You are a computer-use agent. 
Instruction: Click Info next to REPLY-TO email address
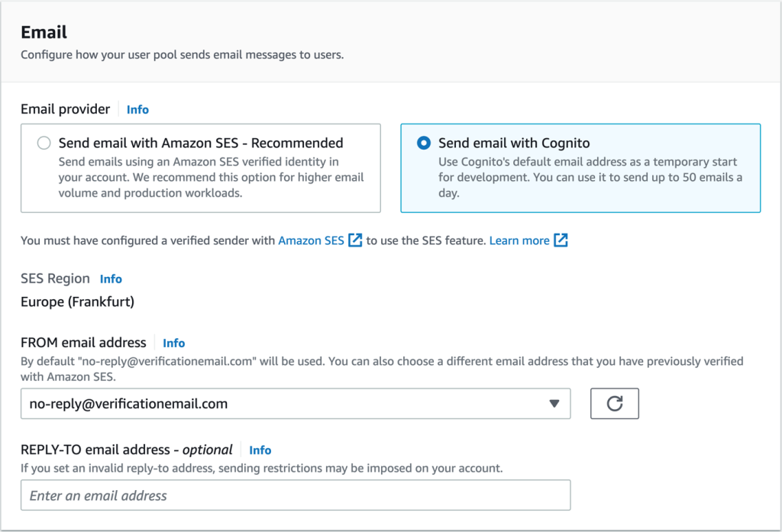[x=260, y=450]
